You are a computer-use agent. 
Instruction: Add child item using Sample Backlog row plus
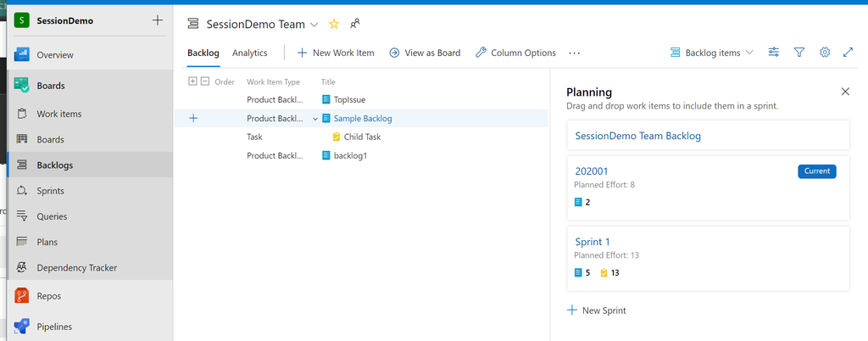click(x=193, y=118)
